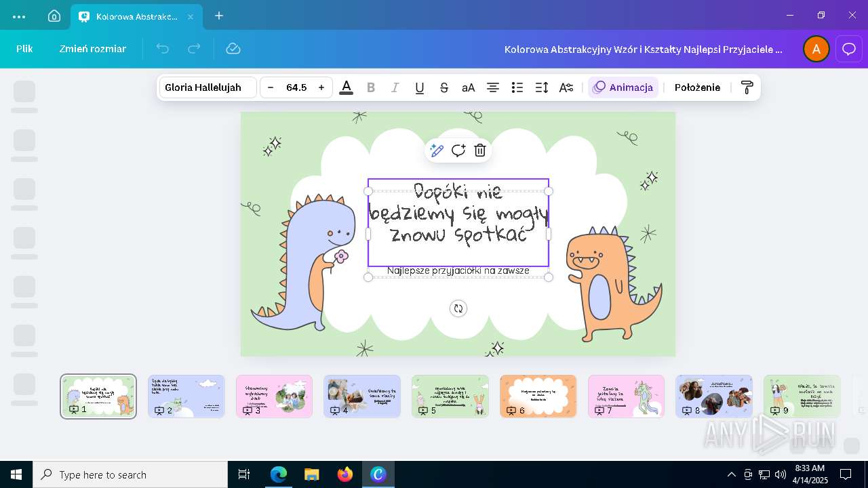Click the taskbar search box
Screen dimensions: 868x488
[130, 474]
